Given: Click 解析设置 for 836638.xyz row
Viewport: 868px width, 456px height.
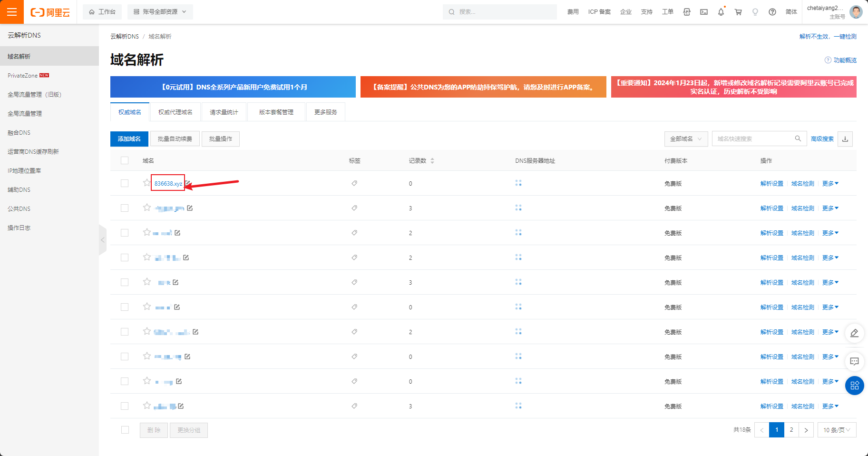Looking at the screenshot, I should click(772, 183).
